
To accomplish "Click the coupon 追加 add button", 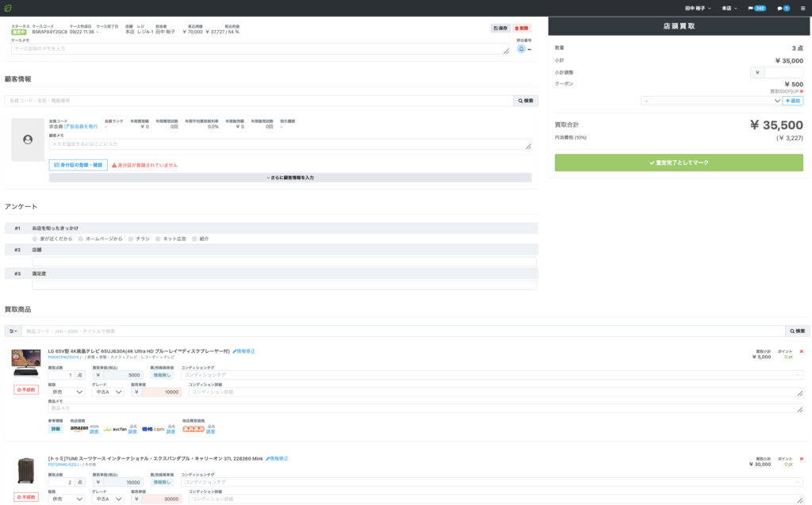I will (x=793, y=101).
